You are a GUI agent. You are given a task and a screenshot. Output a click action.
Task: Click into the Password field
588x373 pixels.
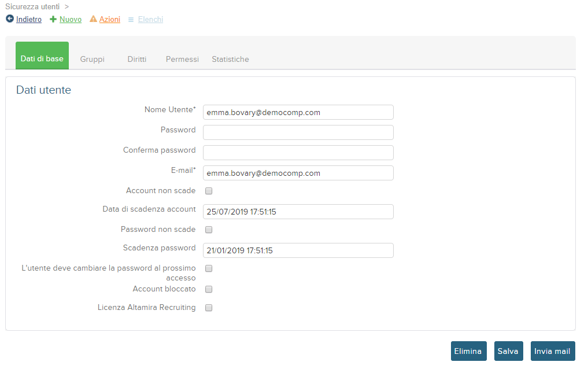[x=298, y=132]
